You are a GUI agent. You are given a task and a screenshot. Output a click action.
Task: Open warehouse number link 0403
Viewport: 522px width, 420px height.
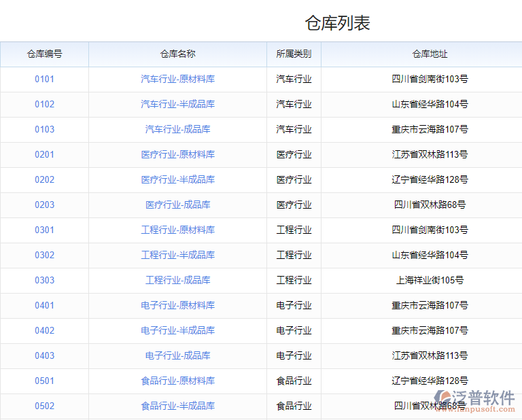coord(44,355)
